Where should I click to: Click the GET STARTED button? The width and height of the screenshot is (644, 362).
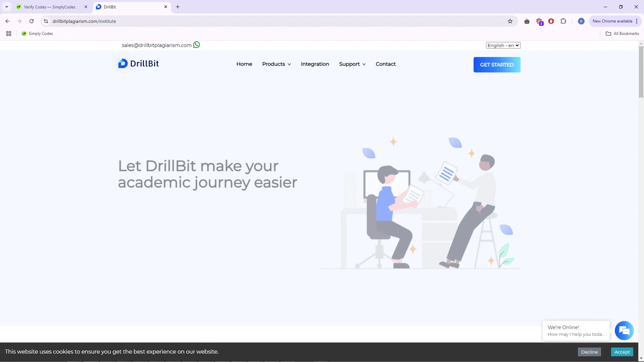497,65
